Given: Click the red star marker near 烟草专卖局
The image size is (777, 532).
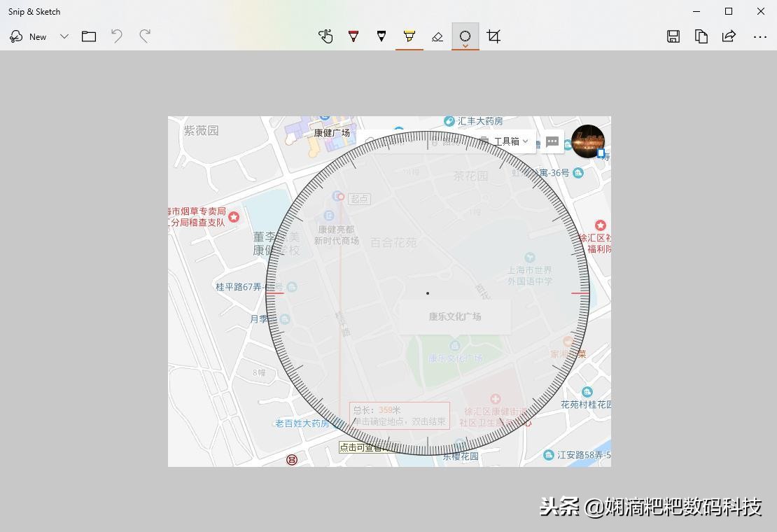Looking at the screenshot, I should [x=234, y=216].
